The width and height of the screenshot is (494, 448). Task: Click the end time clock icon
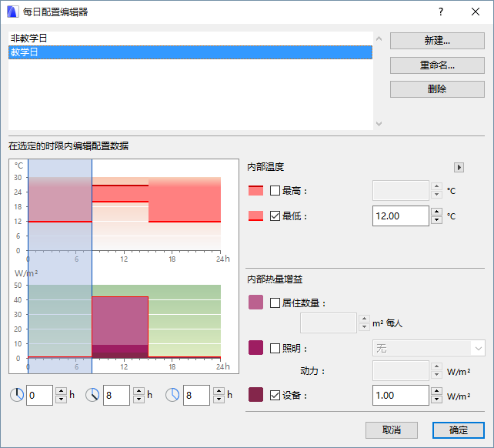tap(92, 395)
